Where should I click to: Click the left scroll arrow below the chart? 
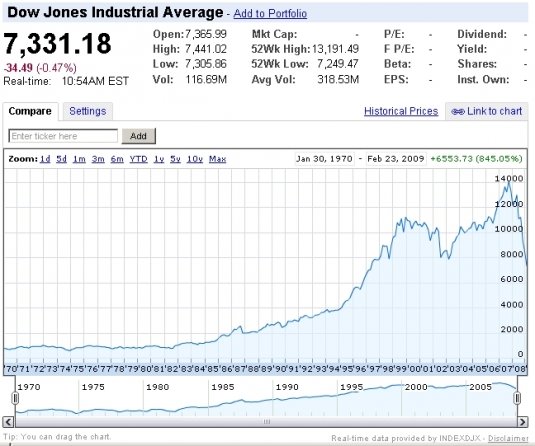pyautogui.click(x=9, y=422)
